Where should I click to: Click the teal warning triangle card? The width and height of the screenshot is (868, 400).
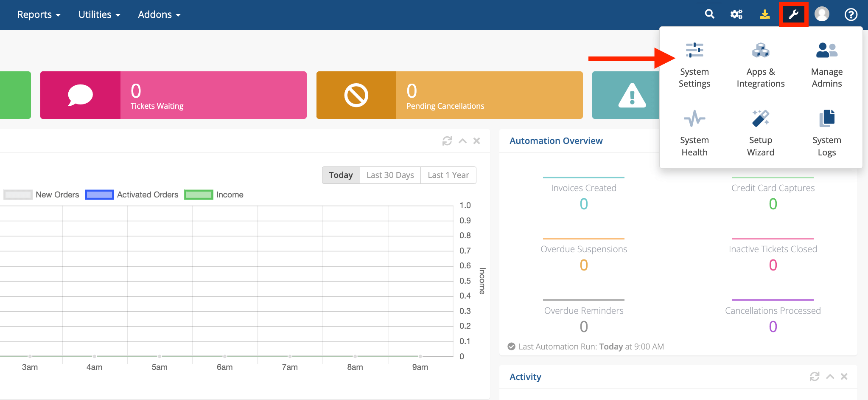pos(626,95)
